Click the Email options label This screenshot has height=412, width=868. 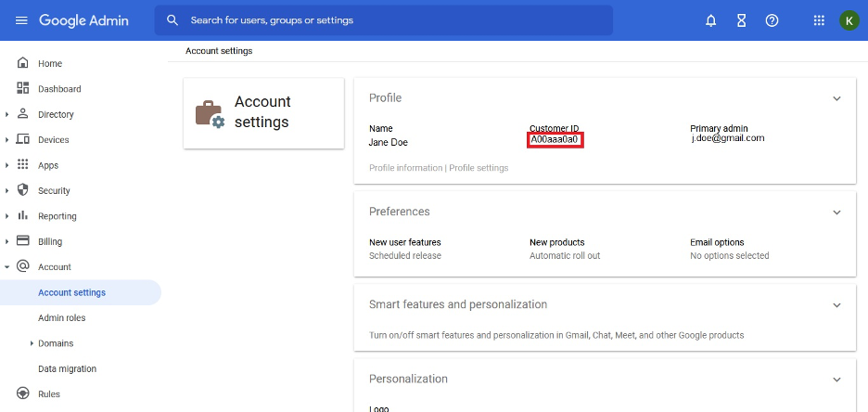tap(717, 242)
